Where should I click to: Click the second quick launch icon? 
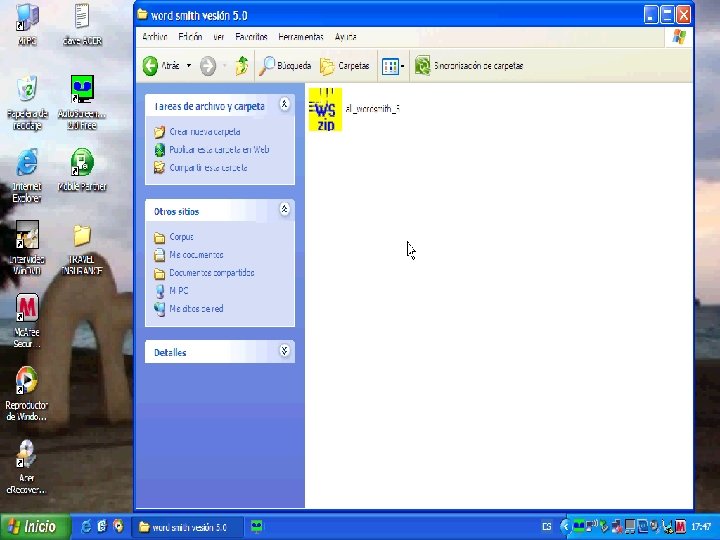pyautogui.click(x=102, y=526)
